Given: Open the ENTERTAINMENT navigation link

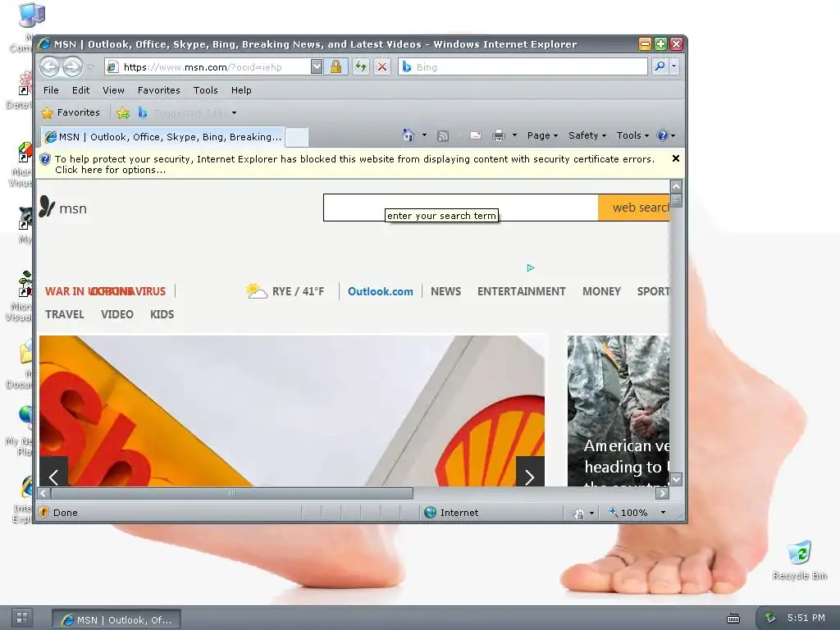Looking at the screenshot, I should [x=521, y=291].
